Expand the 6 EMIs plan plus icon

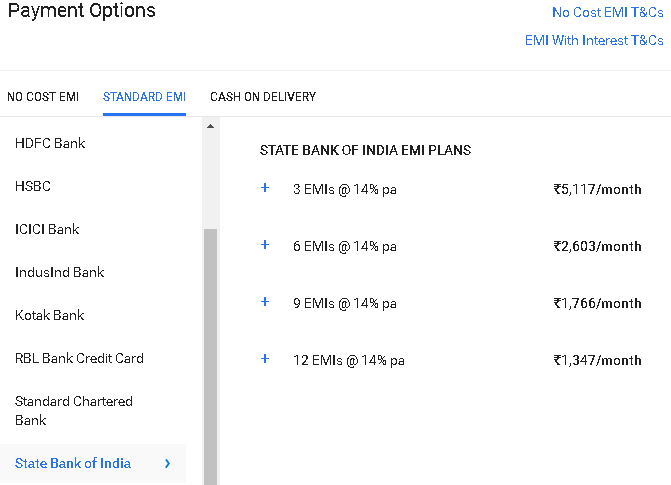coord(265,245)
